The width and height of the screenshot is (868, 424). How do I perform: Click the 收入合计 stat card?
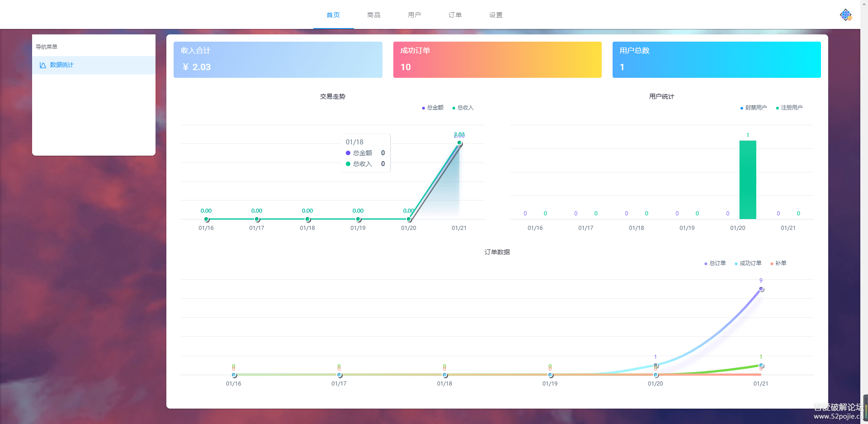click(x=278, y=59)
